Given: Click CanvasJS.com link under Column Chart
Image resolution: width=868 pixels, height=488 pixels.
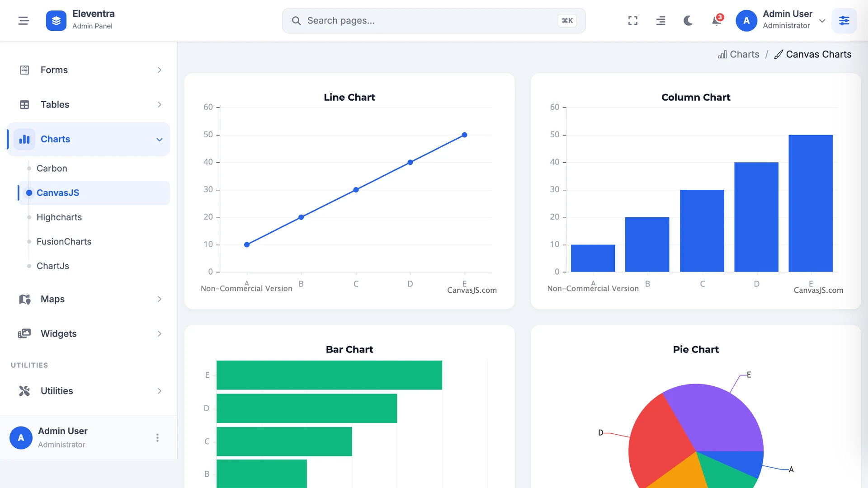Looking at the screenshot, I should [818, 291].
